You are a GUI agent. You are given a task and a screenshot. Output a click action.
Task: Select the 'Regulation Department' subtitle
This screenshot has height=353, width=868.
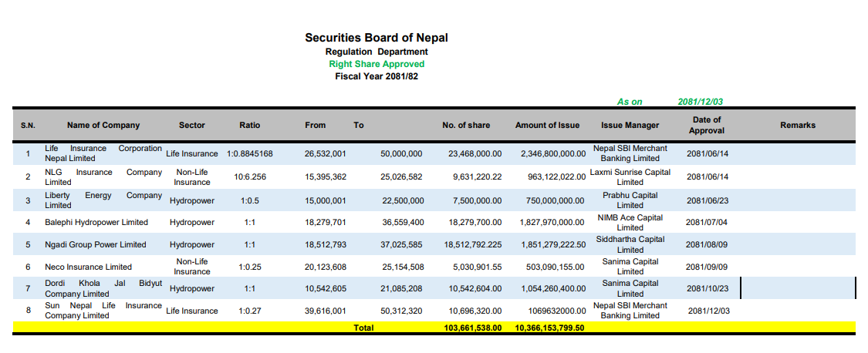pos(377,52)
